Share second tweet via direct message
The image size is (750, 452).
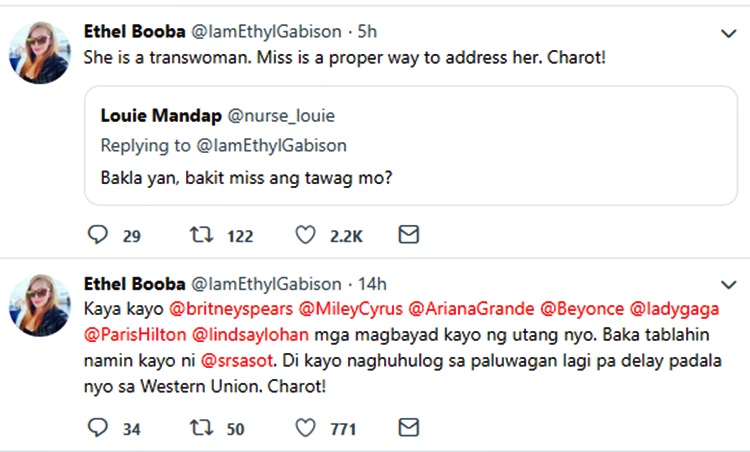click(x=408, y=428)
